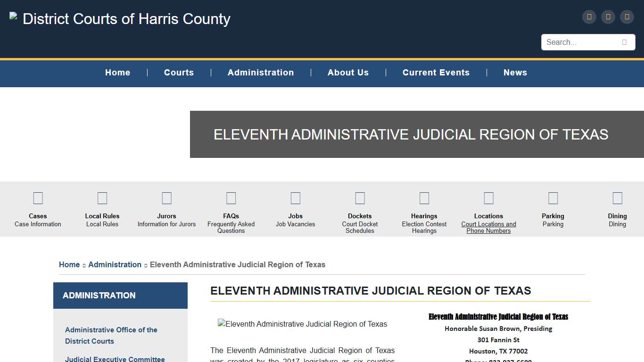Click the Court Locations and Phone Numbers link
The image size is (644, 362).
(488, 228)
